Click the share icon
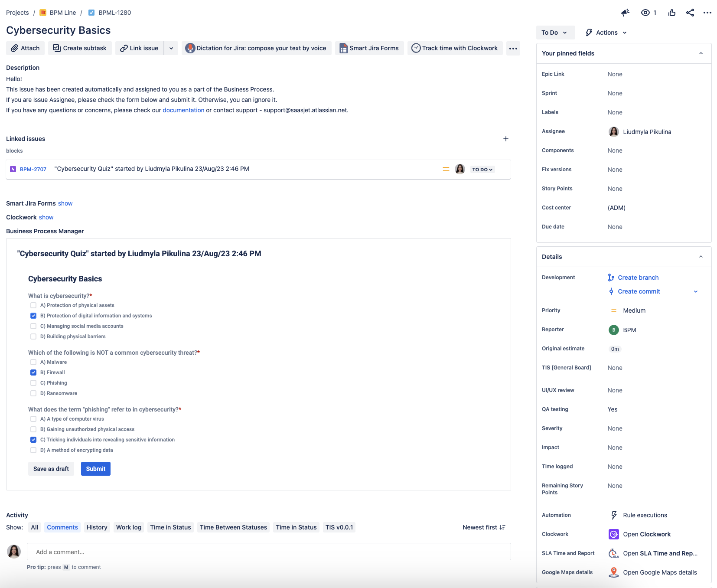 [x=690, y=13]
